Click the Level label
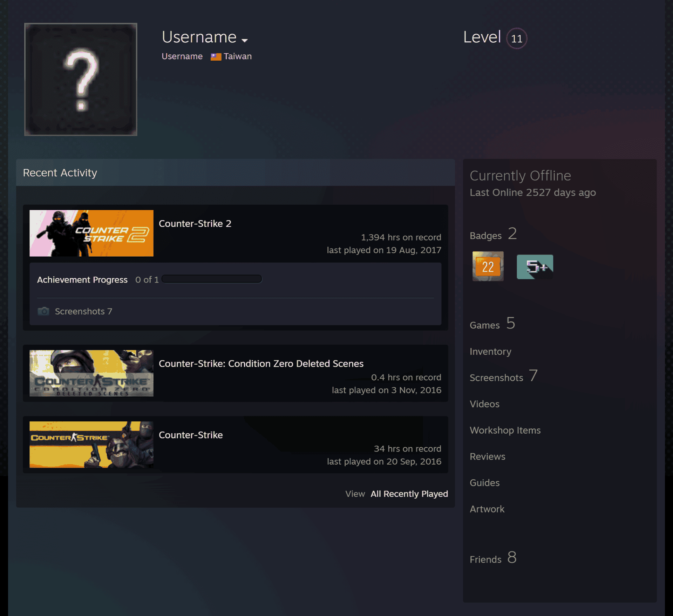The image size is (673, 616). click(482, 37)
